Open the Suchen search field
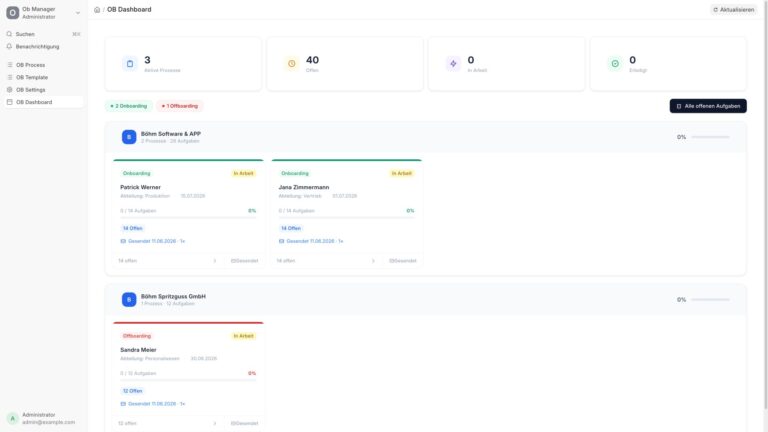The image size is (768, 432). point(44,34)
